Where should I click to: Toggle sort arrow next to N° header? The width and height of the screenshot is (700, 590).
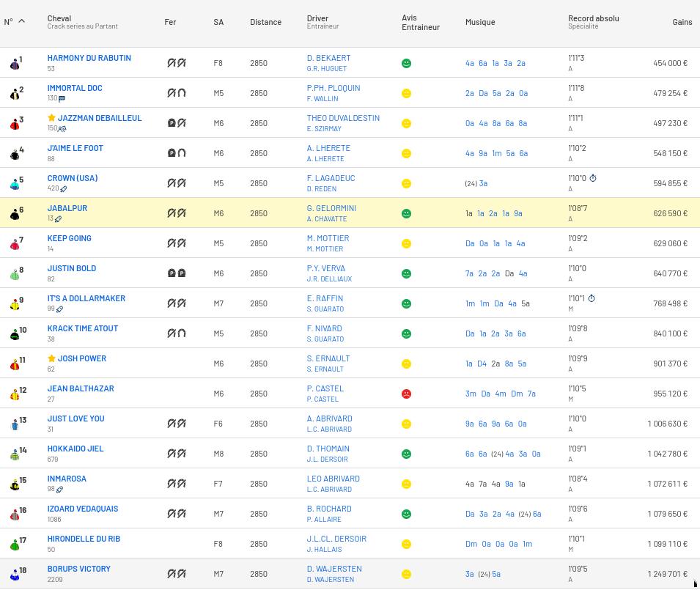pos(21,21)
